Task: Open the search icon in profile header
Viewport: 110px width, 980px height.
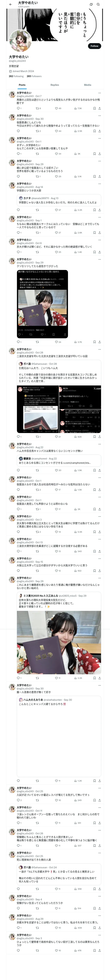Action: pos(98,5)
